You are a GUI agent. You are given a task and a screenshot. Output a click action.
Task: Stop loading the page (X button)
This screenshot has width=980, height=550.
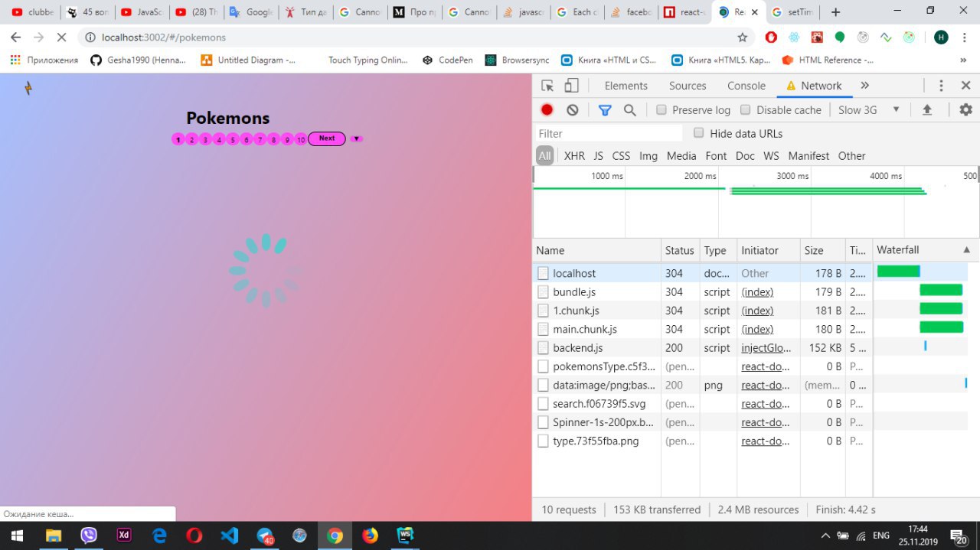[x=61, y=37]
